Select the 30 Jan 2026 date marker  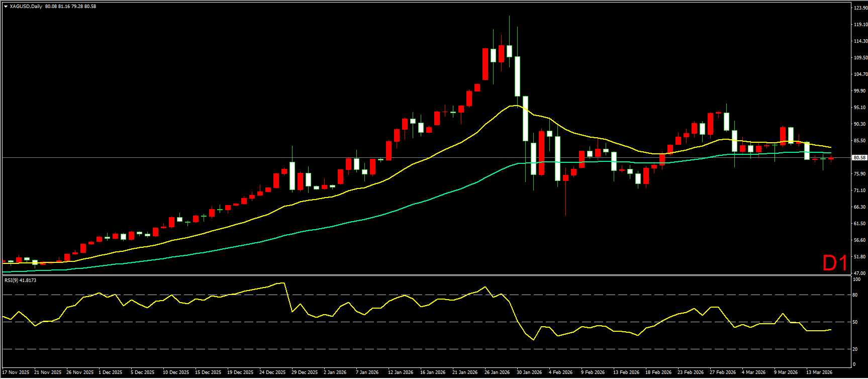click(529, 372)
